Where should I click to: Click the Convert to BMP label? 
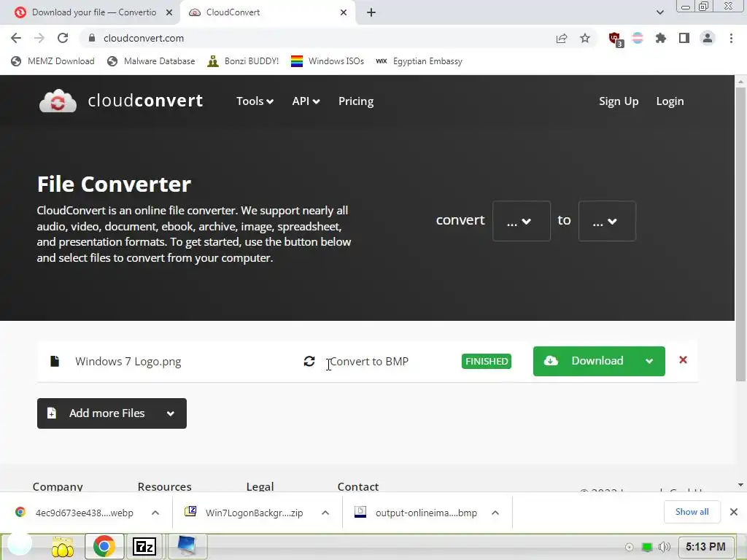tap(369, 362)
